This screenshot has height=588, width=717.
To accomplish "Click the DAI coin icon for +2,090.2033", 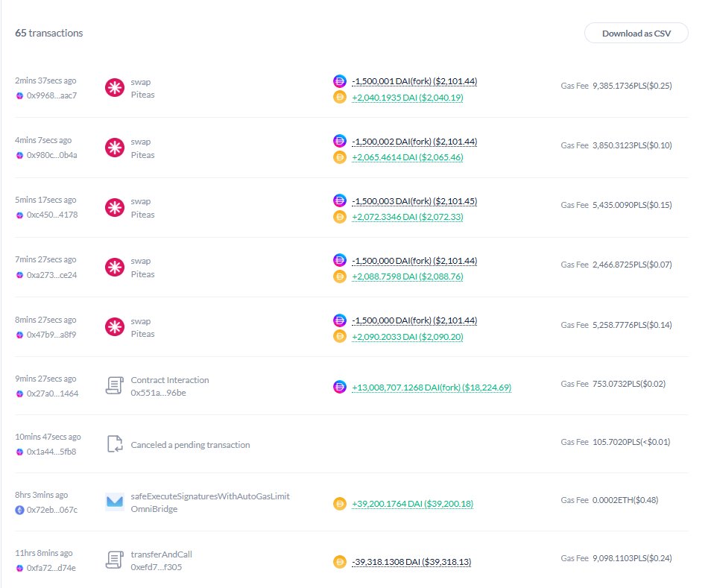I will coord(339,337).
